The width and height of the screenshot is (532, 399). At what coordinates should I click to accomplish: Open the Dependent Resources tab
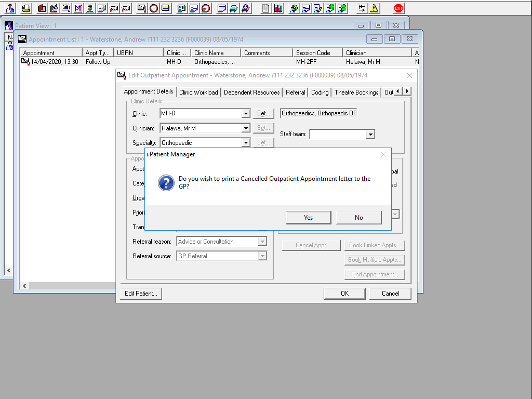click(x=252, y=92)
